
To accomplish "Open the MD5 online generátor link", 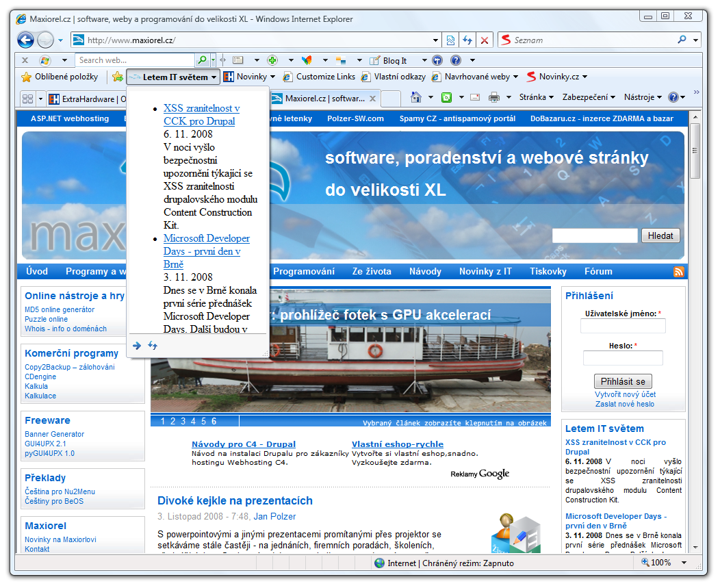I will click(x=60, y=309).
